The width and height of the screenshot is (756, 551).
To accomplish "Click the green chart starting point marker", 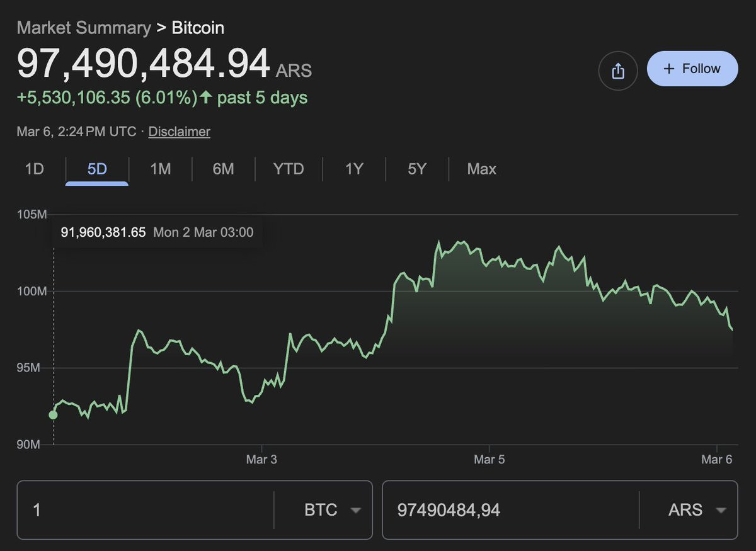I will (53, 414).
